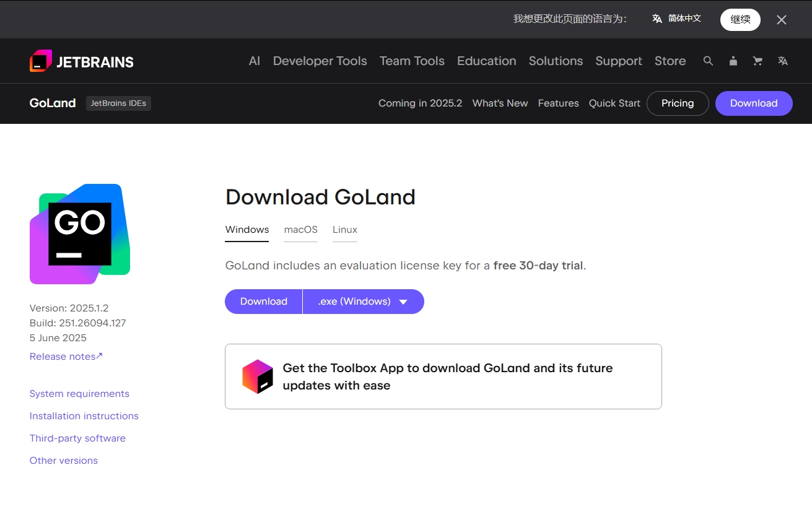Switch to the macOS tab

click(x=301, y=230)
